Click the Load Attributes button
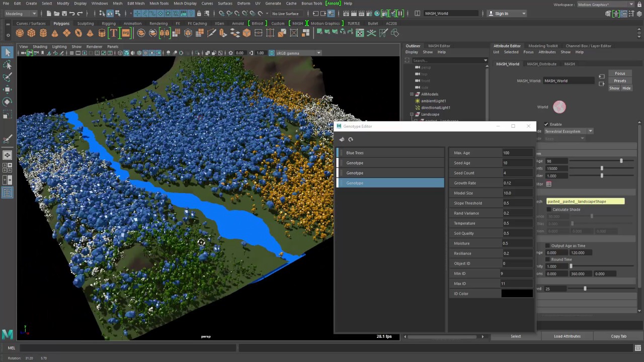 click(x=567, y=336)
